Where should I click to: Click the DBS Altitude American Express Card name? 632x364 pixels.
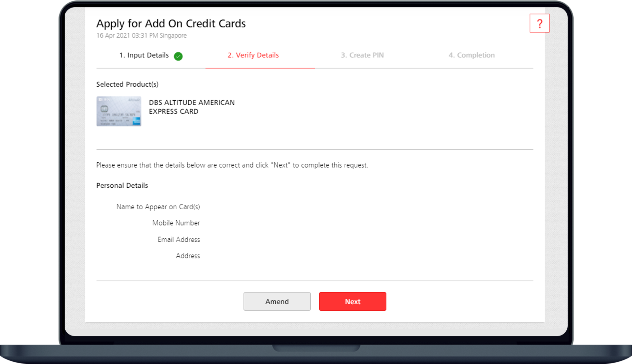(x=192, y=107)
